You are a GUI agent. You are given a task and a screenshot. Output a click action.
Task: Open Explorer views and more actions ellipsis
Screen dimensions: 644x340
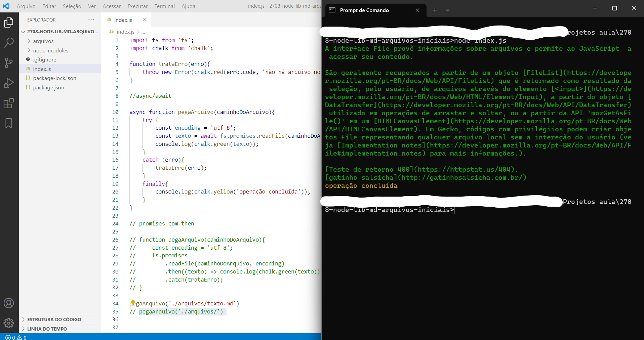(91, 19)
